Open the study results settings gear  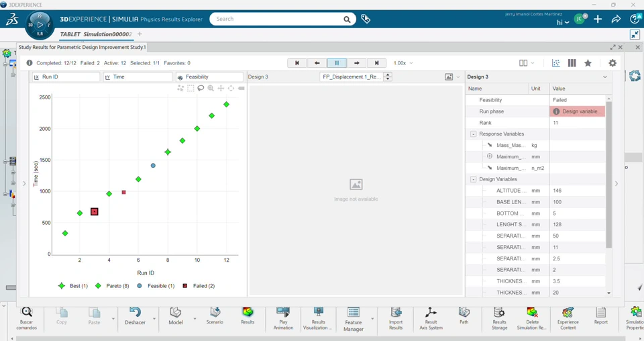[612, 63]
